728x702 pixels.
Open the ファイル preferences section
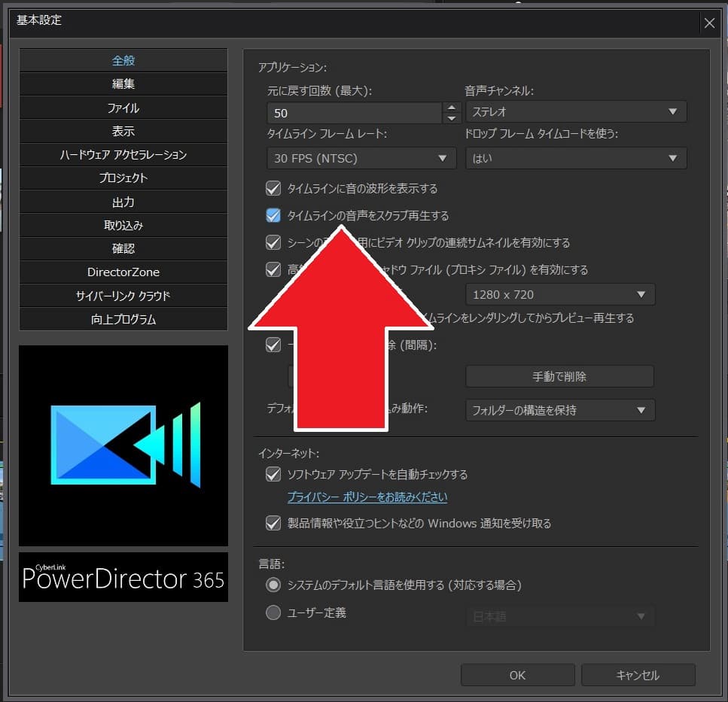[x=123, y=107]
